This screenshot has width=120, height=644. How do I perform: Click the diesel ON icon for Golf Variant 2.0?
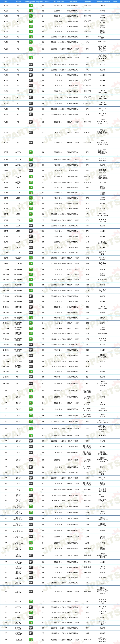click(x=31, y=592)
